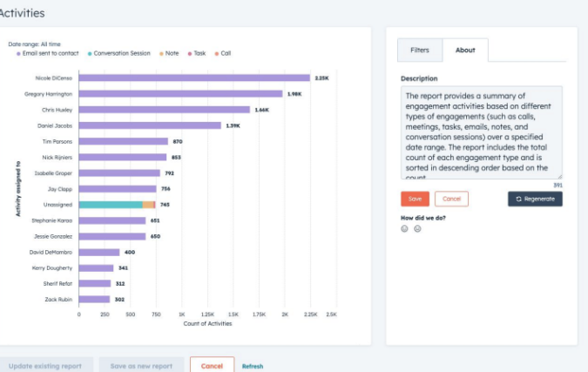Click the 2.25K value label

point(321,78)
